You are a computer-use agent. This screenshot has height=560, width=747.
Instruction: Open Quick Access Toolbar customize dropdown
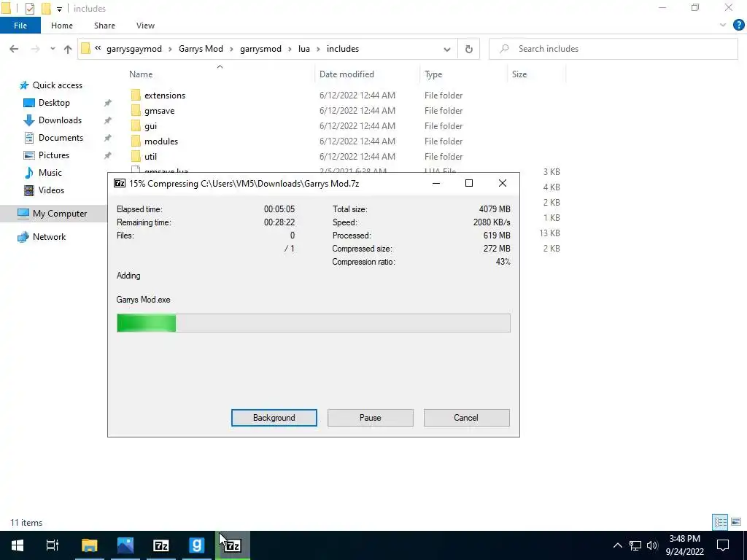click(x=59, y=9)
